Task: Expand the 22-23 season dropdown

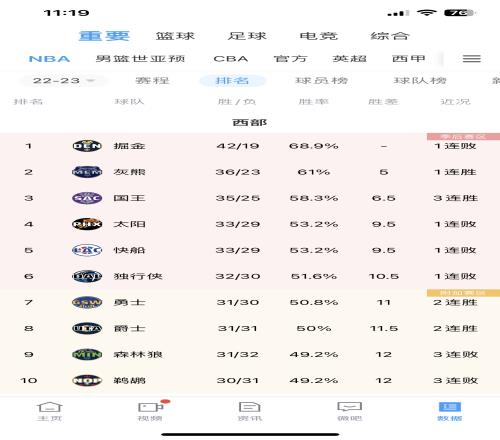Action: pos(63,81)
